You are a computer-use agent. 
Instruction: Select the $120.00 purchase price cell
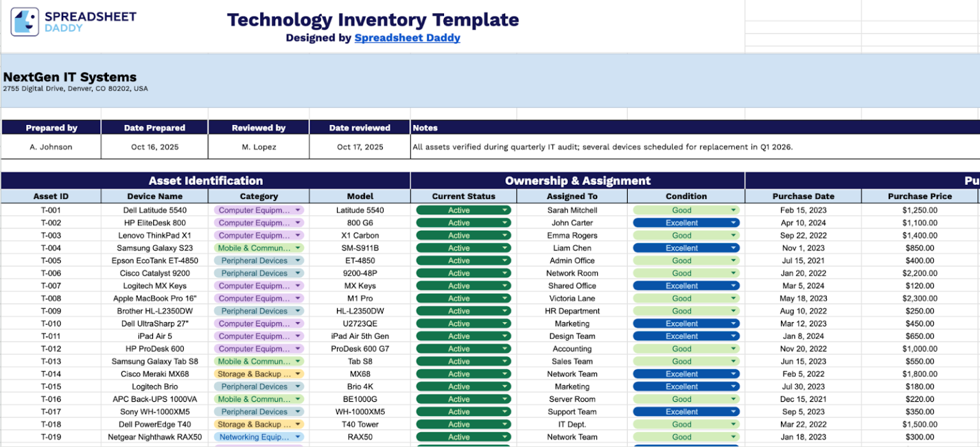pyautogui.click(x=919, y=286)
